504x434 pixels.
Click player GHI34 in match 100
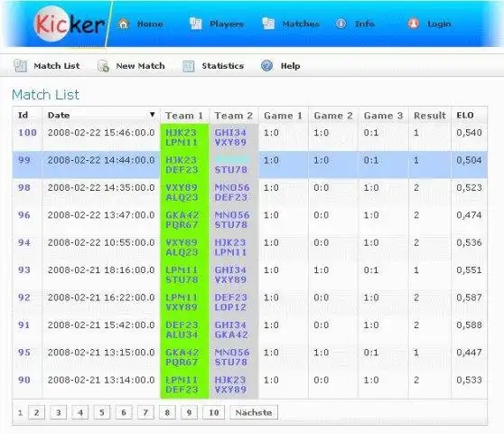pyautogui.click(x=230, y=133)
